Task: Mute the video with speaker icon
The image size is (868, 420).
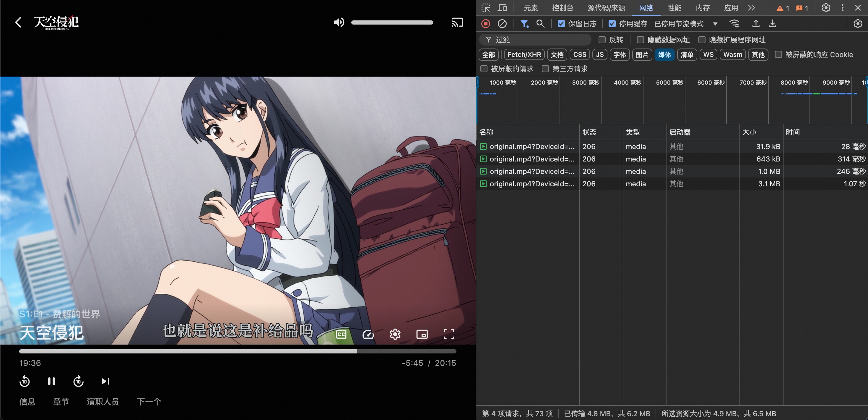Action: point(339,22)
